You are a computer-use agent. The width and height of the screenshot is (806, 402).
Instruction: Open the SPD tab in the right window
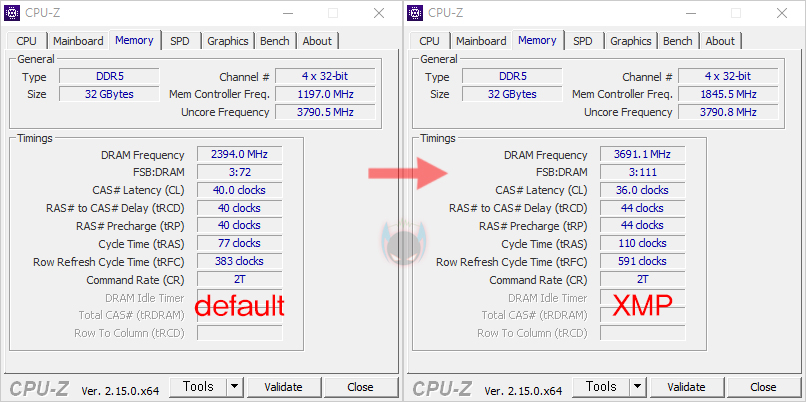583,41
